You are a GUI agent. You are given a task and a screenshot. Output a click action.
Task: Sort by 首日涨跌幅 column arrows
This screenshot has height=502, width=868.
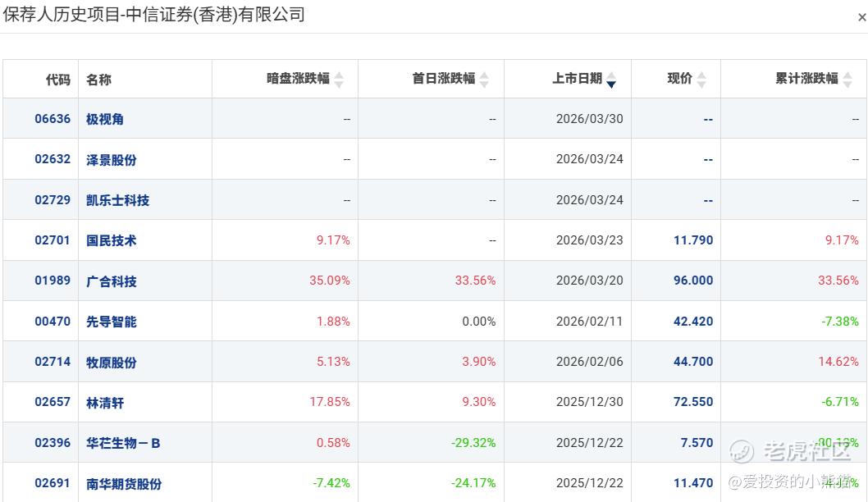[x=484, y=80]
